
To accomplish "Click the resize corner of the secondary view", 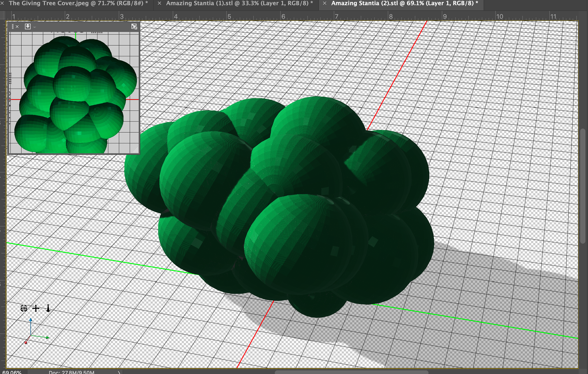I will pos(136,150).
